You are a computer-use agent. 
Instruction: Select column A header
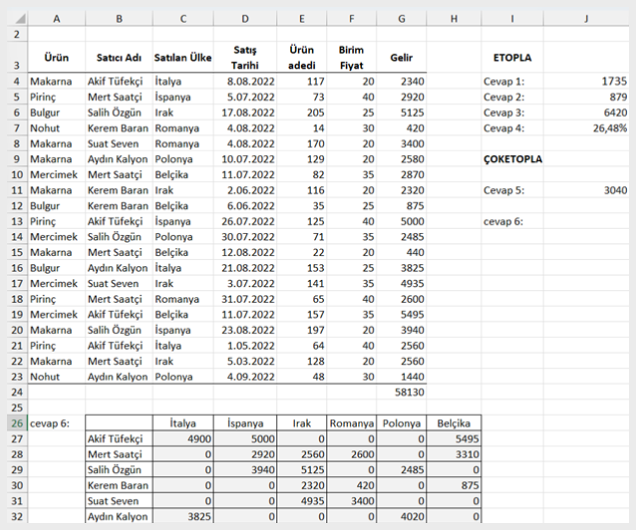tap(56, 19)
